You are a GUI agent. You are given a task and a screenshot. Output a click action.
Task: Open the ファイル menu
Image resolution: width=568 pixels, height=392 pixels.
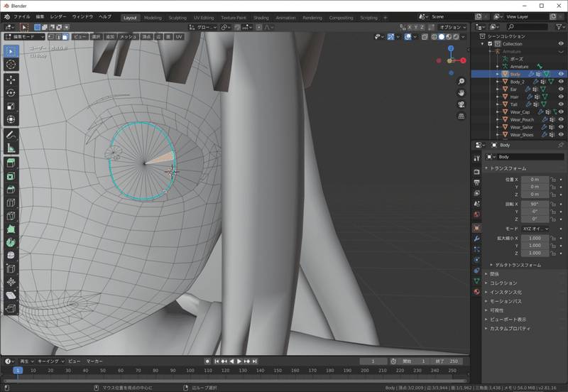[22, 16]
